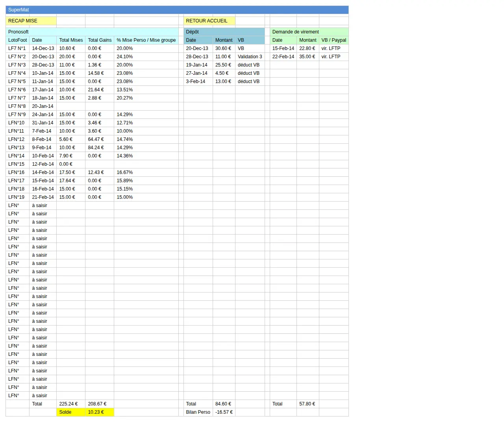Click the 84.24 € gains cell
This screenshot has height=422, width=504.
100,148
